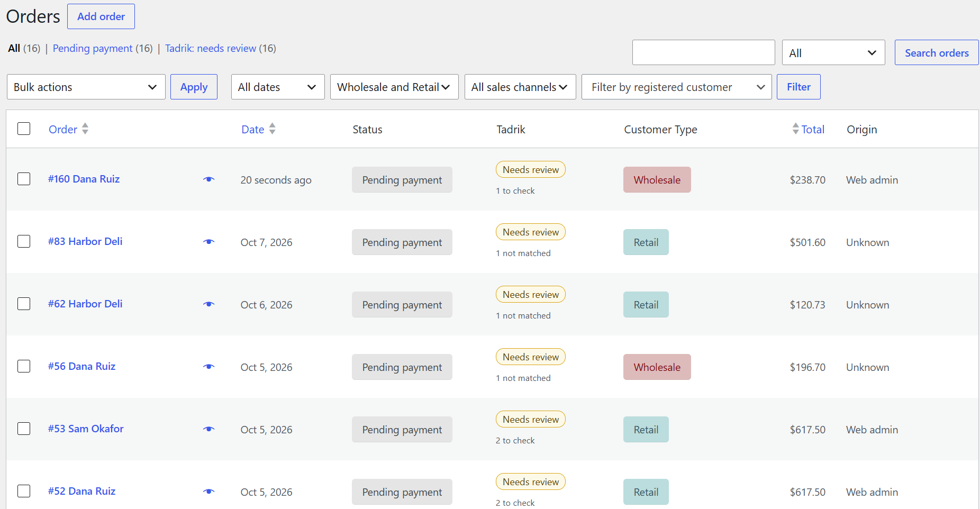Open order #62 Harbor Deli link
This screenshot has height=509, width=980.
click(85, 304)
